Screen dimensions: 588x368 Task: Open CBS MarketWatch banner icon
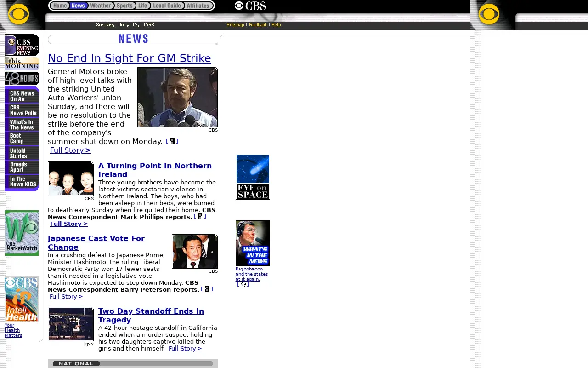pyautogui.click(x=22, y=233)
